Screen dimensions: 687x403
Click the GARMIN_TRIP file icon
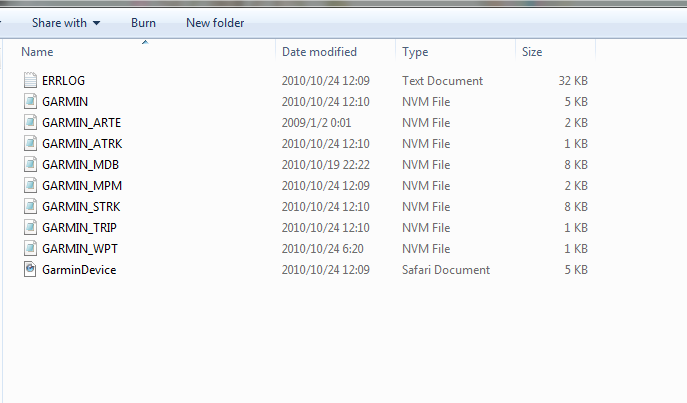coord(29,227)
